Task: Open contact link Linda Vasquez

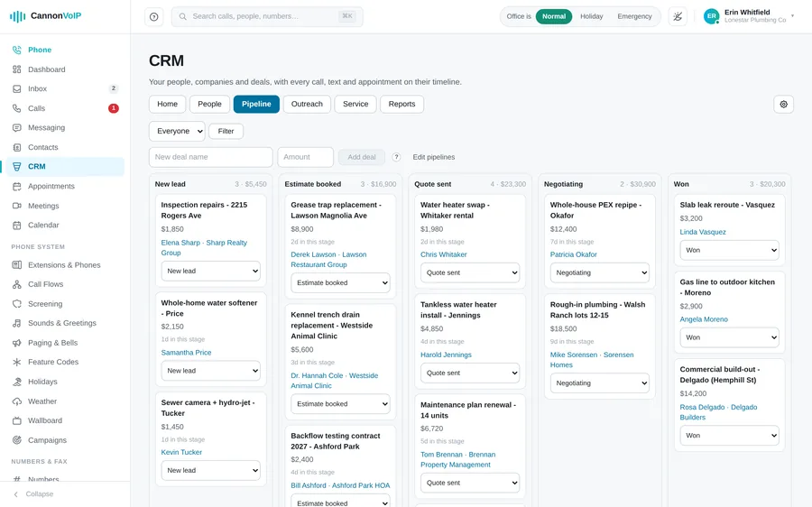Action: click(x=703, y=232)
